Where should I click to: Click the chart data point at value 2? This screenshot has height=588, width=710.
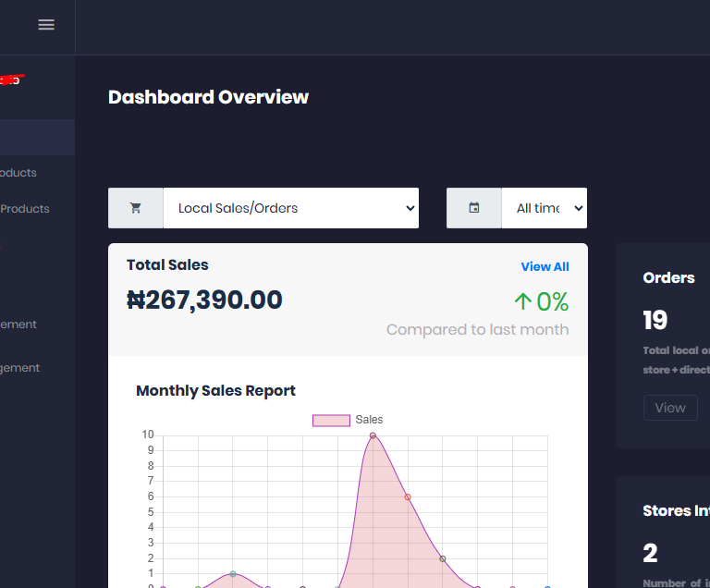tap(443, 558)
